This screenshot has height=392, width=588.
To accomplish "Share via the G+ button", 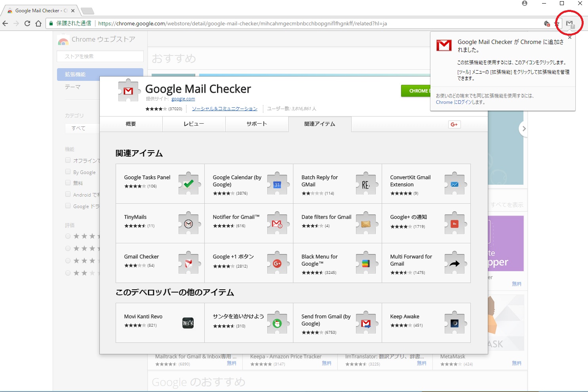I will pos(454,124).
